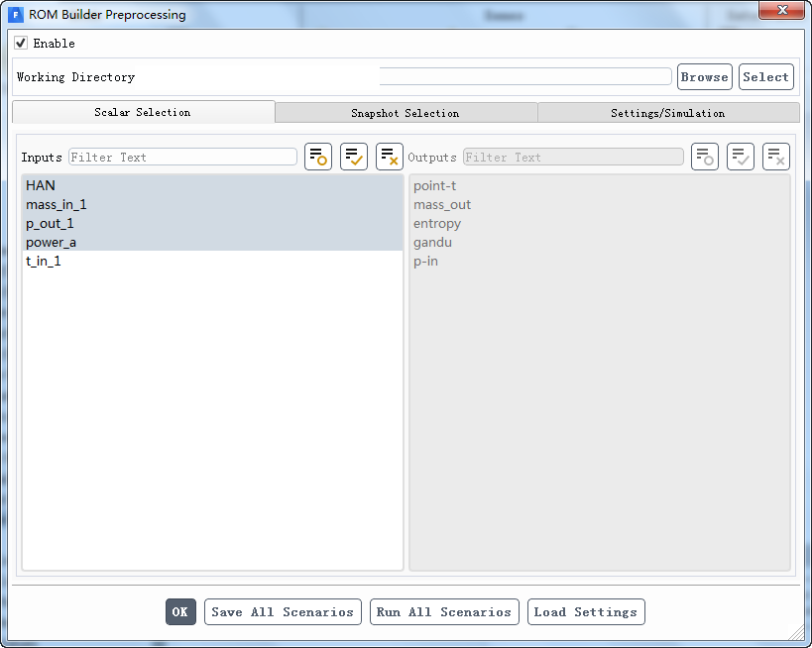This screenshot has height=648, width=812.
Task: Select p-in output
Action: pos(600,261)
